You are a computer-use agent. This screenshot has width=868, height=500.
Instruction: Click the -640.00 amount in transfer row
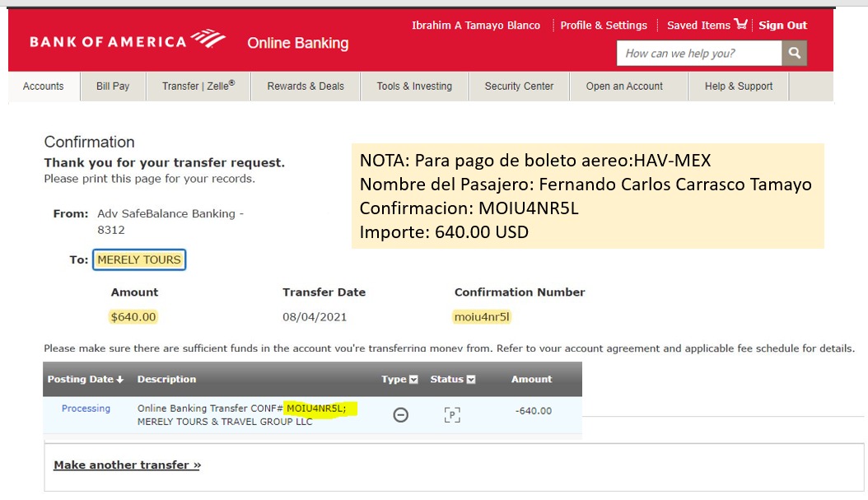534,411
